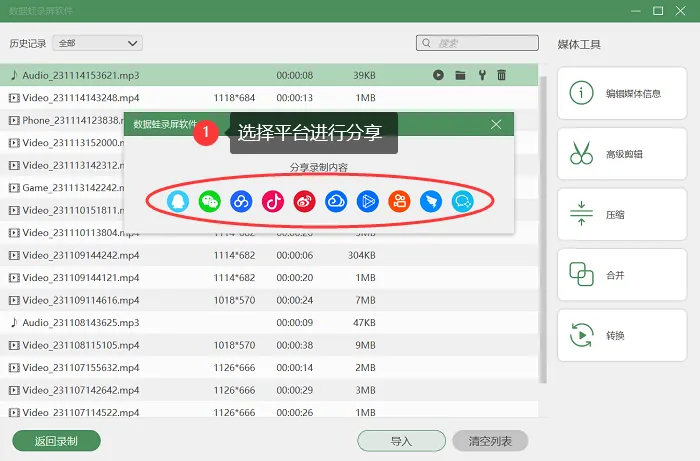This screenshot has height=461, width=700.
Task: Select file Video_231108115105.mp4
Action: click(x=269, y=345)
